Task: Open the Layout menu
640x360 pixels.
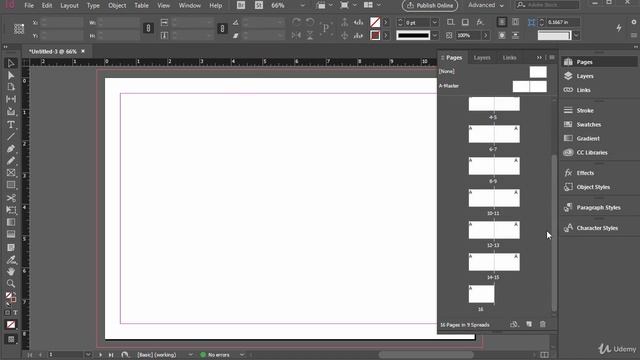Action: [69, 6]
